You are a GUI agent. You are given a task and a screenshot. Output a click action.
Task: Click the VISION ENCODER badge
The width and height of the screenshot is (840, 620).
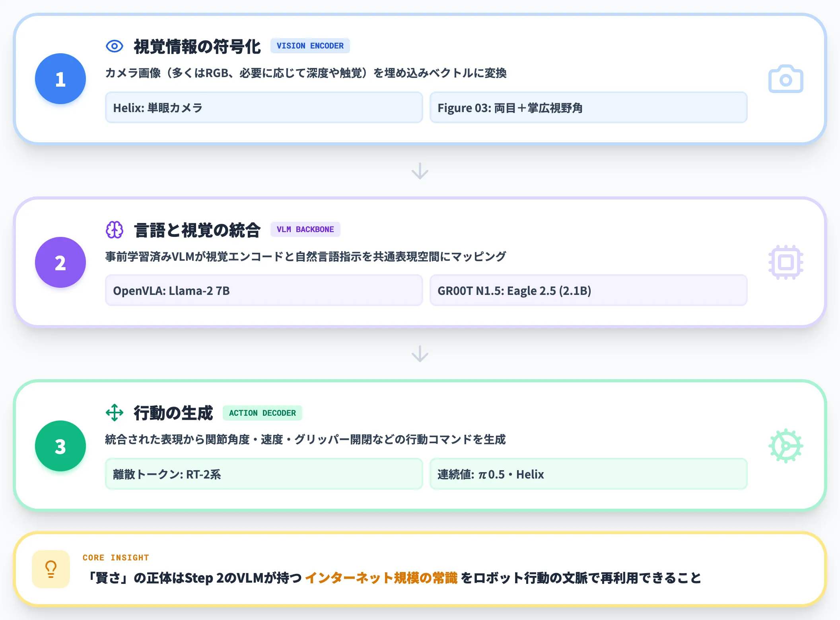click(x=310, y=46)
